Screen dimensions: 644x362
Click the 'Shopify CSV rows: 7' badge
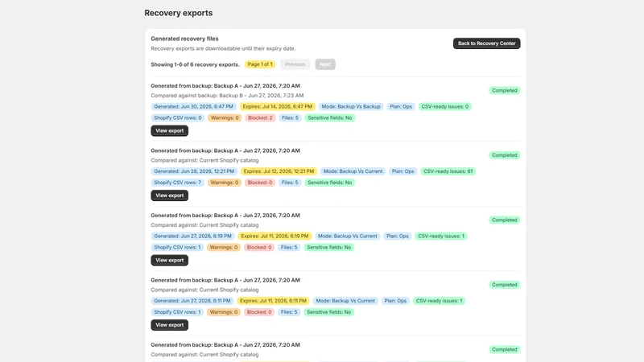click(177, 183)
